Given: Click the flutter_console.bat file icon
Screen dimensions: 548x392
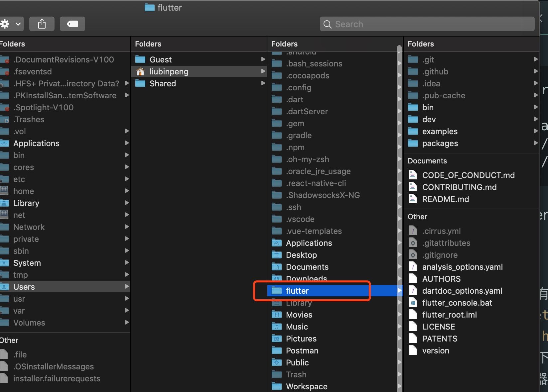Looking at the screenshot, I should click(x=413, y=303).
